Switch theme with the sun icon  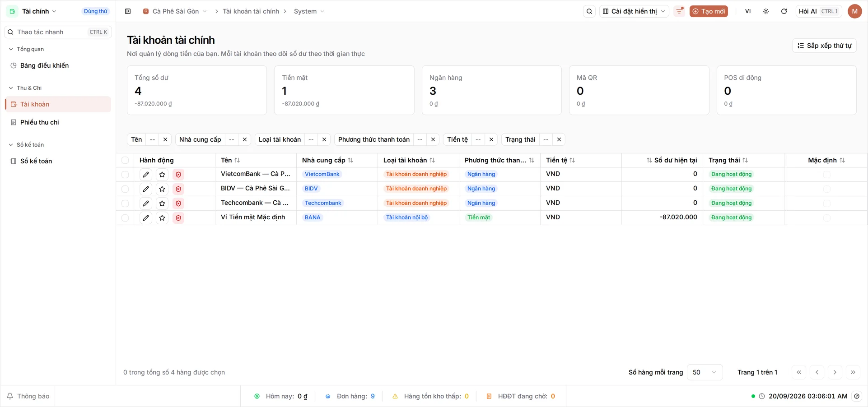point(766,11)
